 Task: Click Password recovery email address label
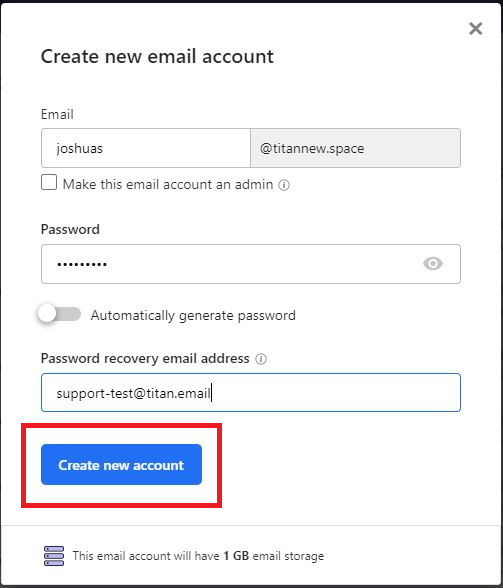pos(145,358)
